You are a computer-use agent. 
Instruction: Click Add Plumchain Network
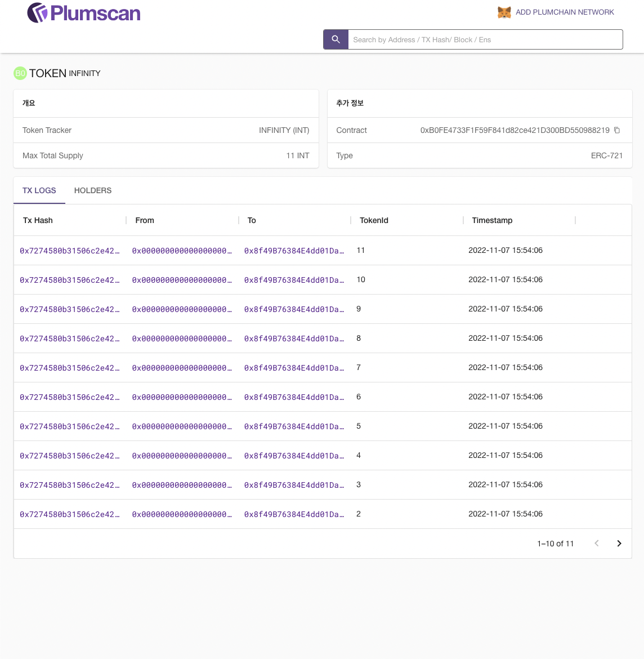[x=564, y=12]
